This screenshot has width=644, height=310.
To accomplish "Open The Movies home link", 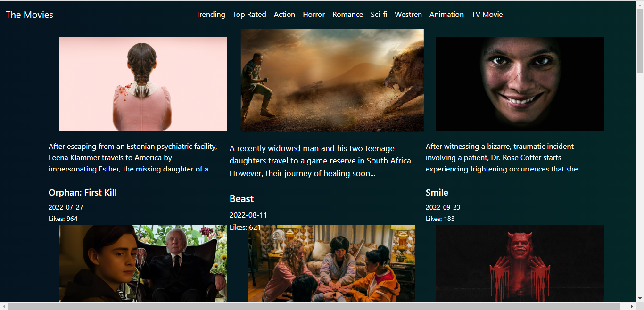I will pos(29,15).
